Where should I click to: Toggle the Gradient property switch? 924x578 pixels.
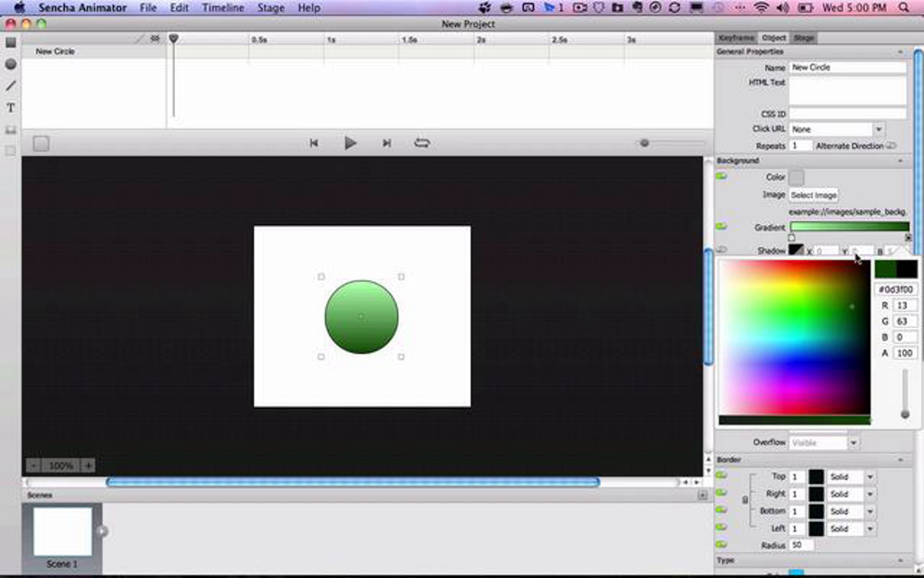pyautogui.click(x=721, y=226)
